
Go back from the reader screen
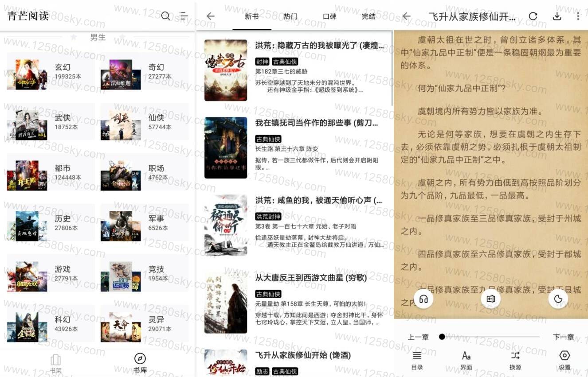pos(406,16)
